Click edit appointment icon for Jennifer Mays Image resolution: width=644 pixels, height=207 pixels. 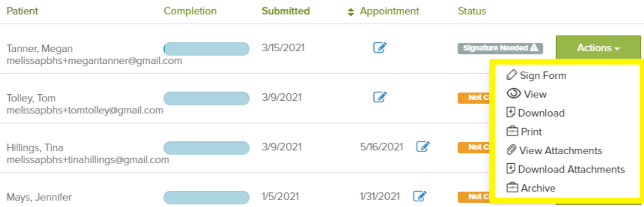[x=420, y=195]
